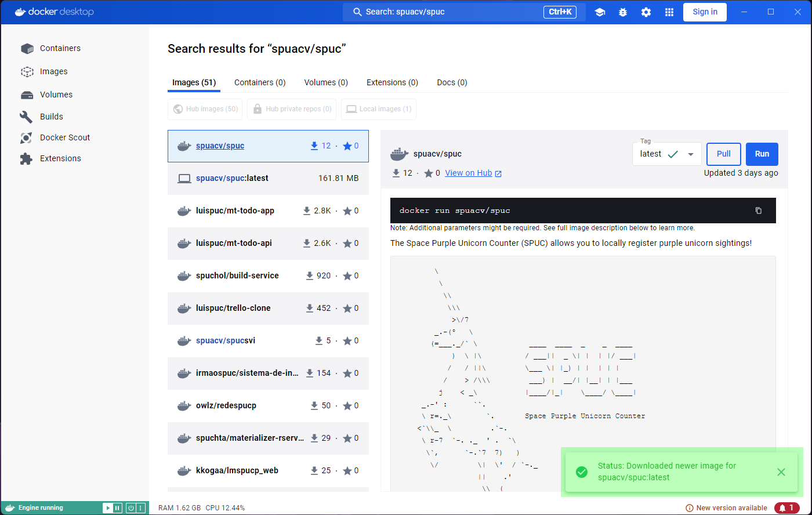The height and width of the screenshot is (515, 812).
Task: Click external link icon beside View on Hub
Action: pyautogui.click(x=498, y=173)
